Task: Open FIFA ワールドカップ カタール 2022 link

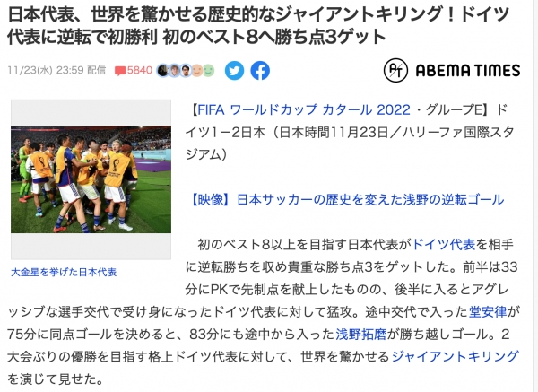Action: coord(304,109)
